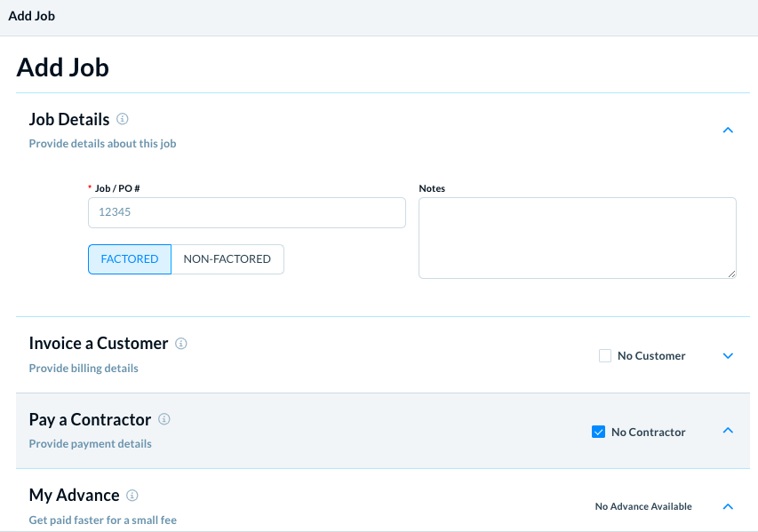The image size is (758, 532).
Task: Click inside the Notes text area
Action: point(577,237)
